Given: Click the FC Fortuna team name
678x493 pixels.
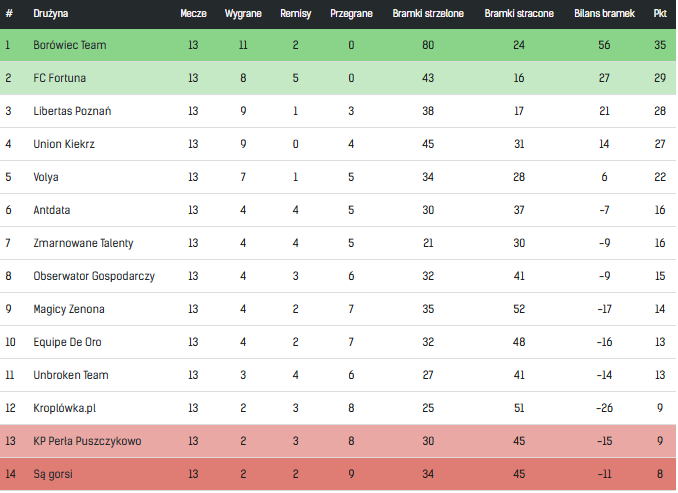Looking at the screenshot, I should [x=59, y=78].
